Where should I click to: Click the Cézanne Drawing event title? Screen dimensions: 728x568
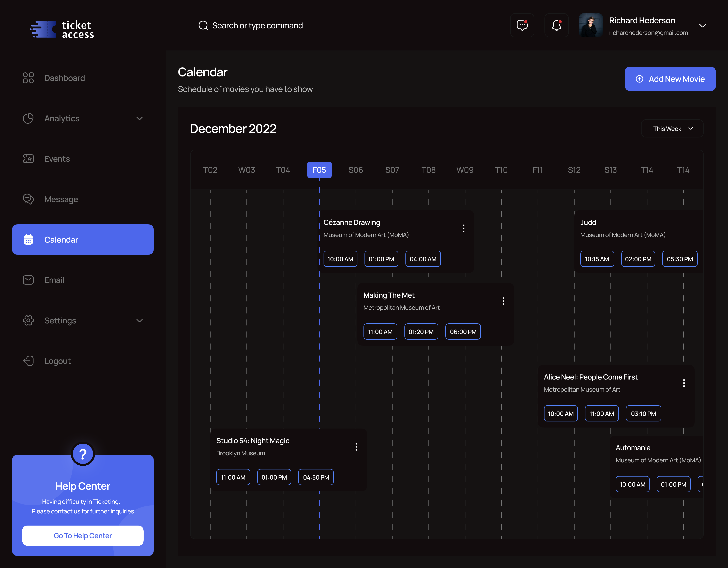pos(352,223)
